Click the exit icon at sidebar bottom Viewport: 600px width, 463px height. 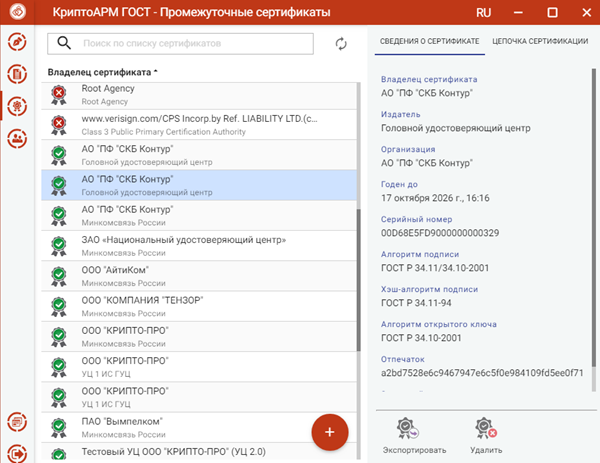pos(17,454)
